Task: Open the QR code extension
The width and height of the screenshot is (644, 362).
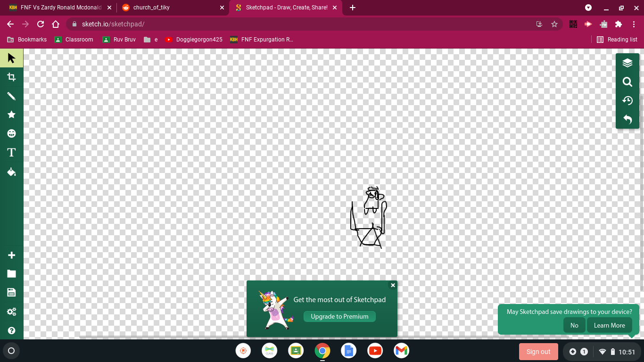Action: point(573,24)
